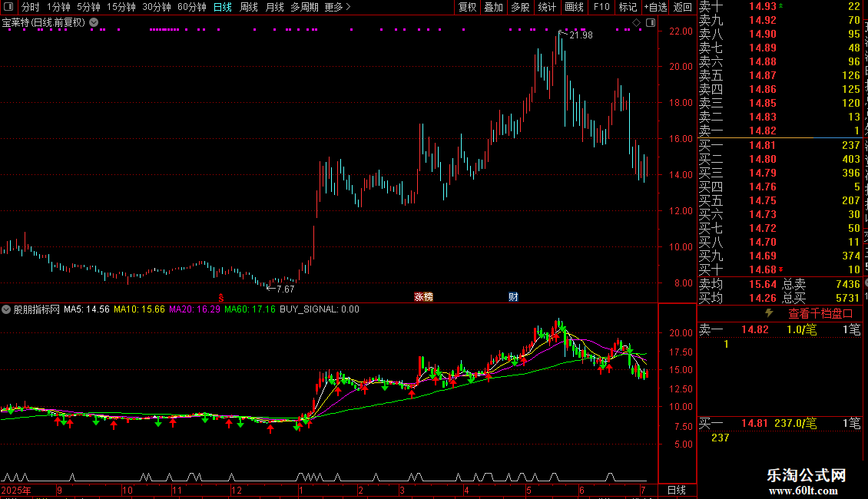Click the MA10: 15.66 indicator value
Image resolution: width=868 pixels, height=499 pixels.
click(139, 309)
